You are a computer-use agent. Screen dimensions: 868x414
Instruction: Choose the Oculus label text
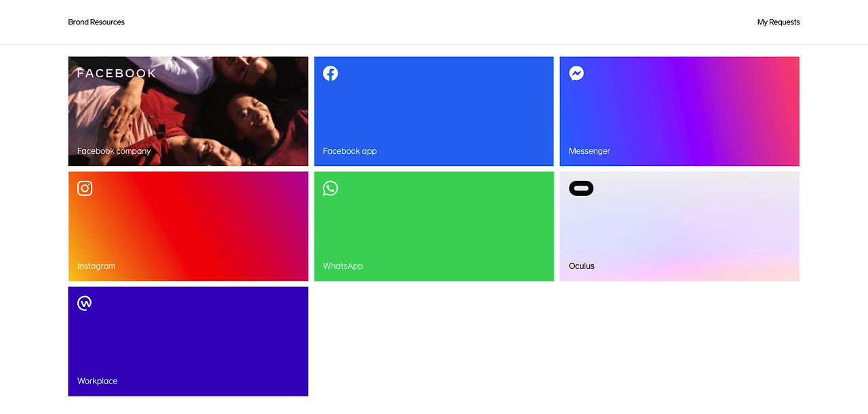pos(582,266)
